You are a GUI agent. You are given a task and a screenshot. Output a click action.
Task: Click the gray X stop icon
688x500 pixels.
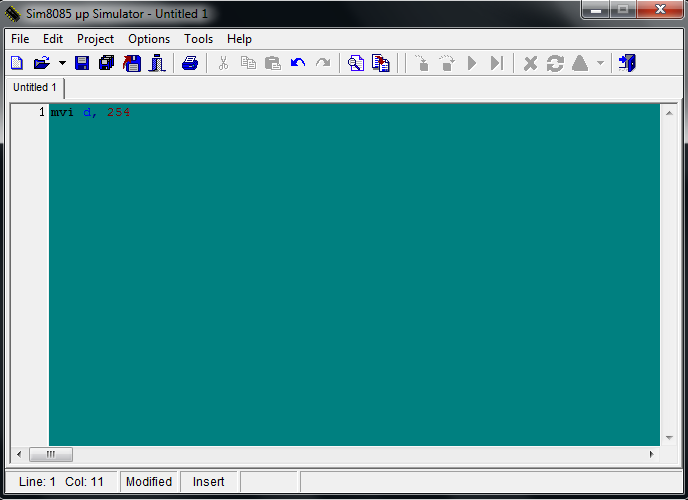pos(530,63)
